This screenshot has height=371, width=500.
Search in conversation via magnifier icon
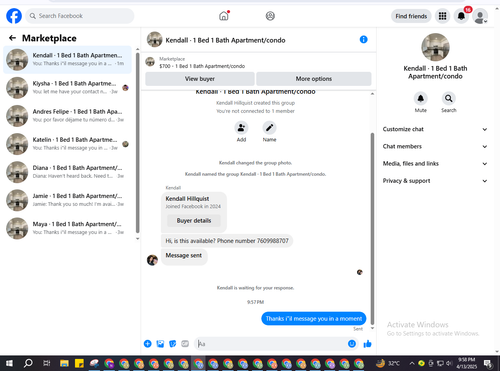pyautogui.click(x=449, y=99)
